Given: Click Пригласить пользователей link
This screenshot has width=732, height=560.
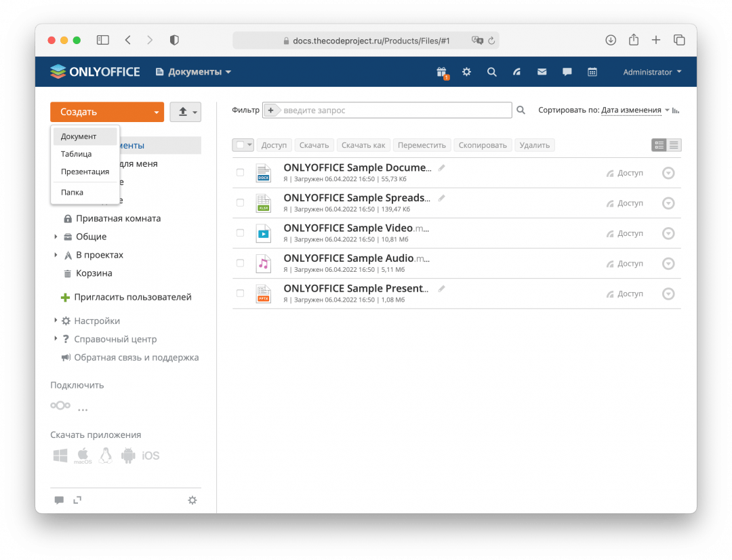Looking at the screenshot, I should [x=133, y=297].
